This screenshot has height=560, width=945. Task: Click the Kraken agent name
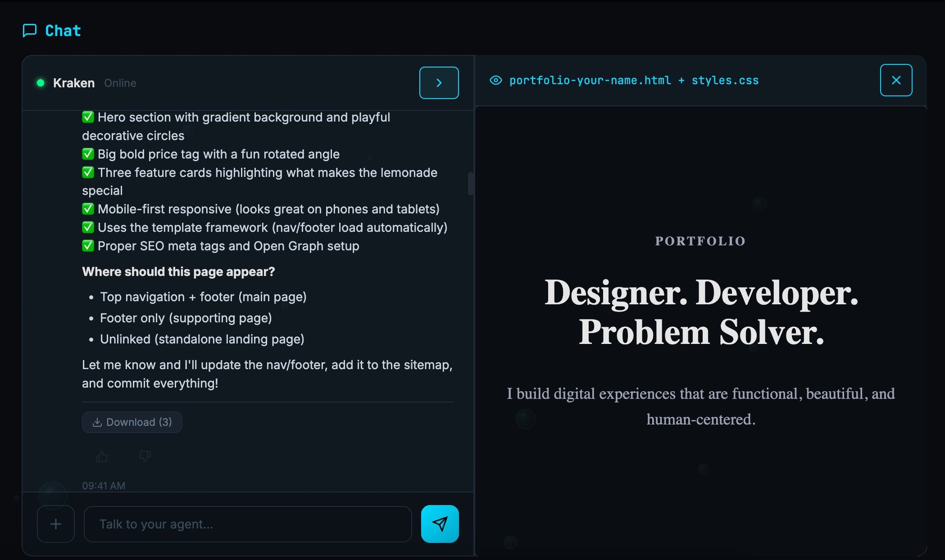point(74,83)
